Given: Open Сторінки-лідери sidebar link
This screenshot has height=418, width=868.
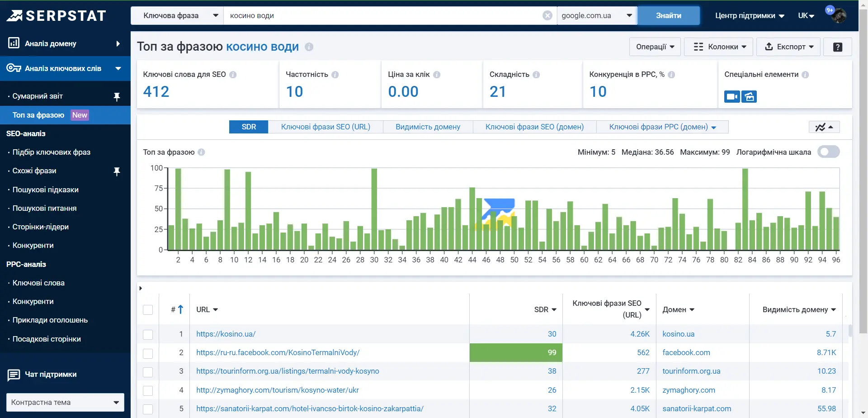Looking at the screenshot, I should (40, 227).
